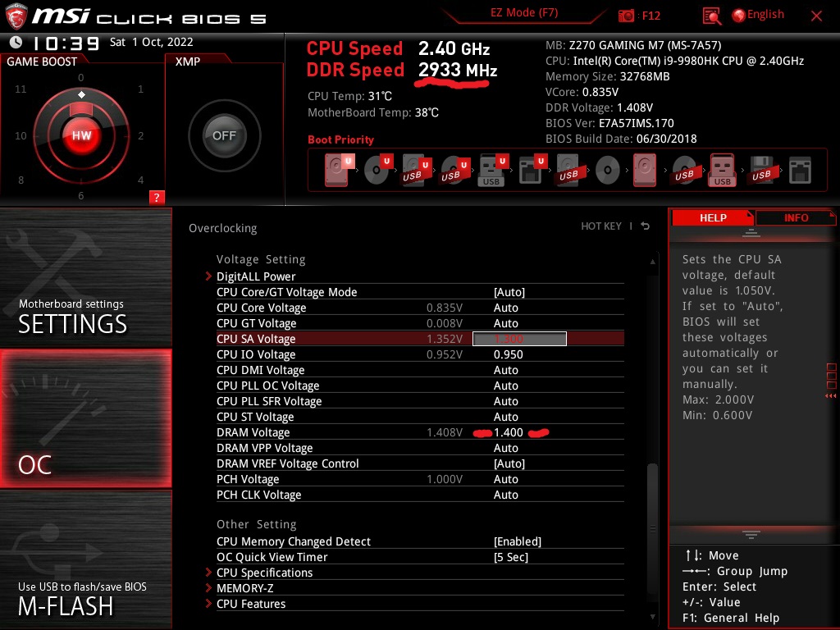Edit the CPU SA Voltage 1.300 field
840x630 pixels.
[x=519, y=339]
